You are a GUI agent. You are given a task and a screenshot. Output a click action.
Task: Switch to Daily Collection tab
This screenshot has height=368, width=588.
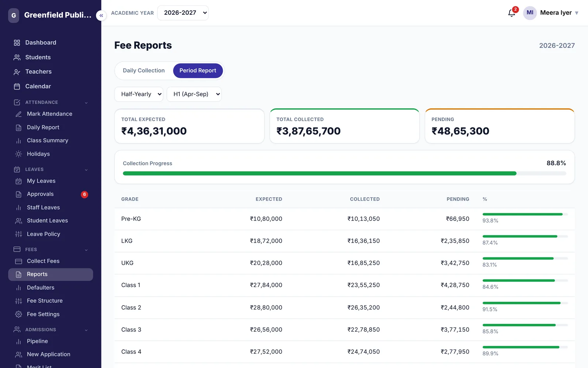(144, 71)
